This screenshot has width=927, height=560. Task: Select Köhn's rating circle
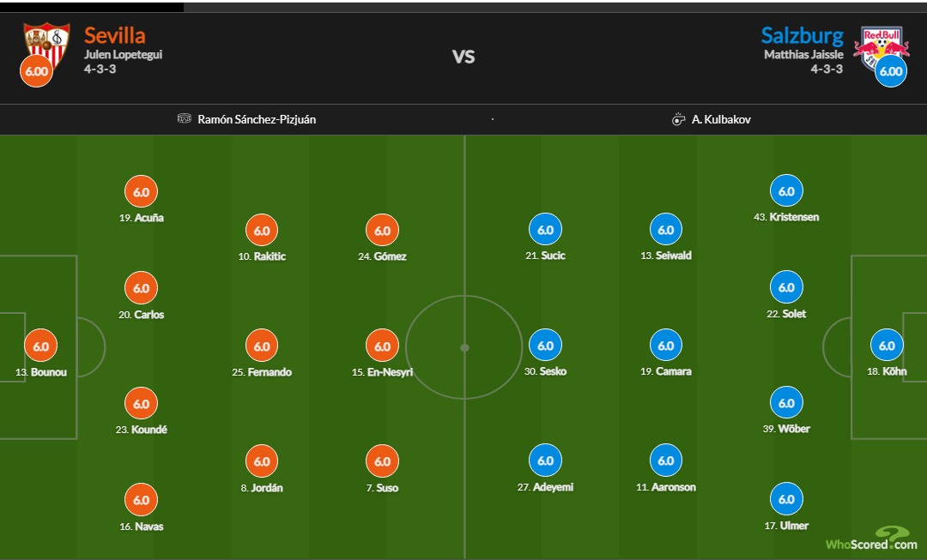[x=887, y=346]
